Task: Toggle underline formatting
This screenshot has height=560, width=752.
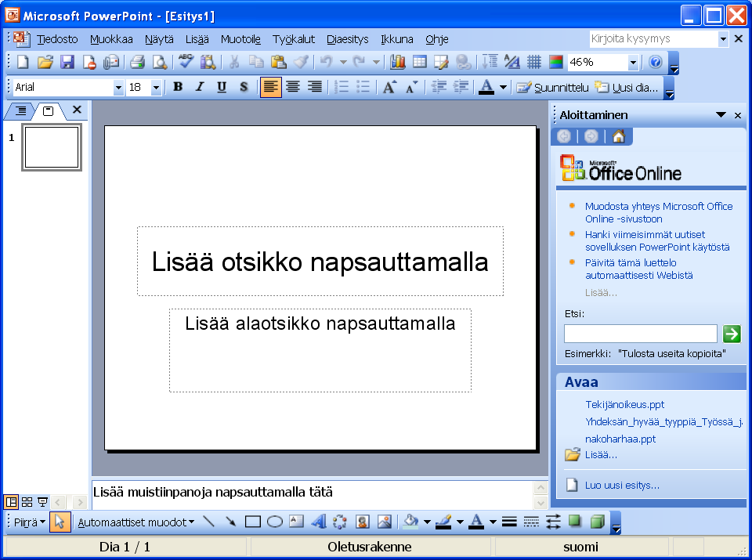Action: [222, 87]
